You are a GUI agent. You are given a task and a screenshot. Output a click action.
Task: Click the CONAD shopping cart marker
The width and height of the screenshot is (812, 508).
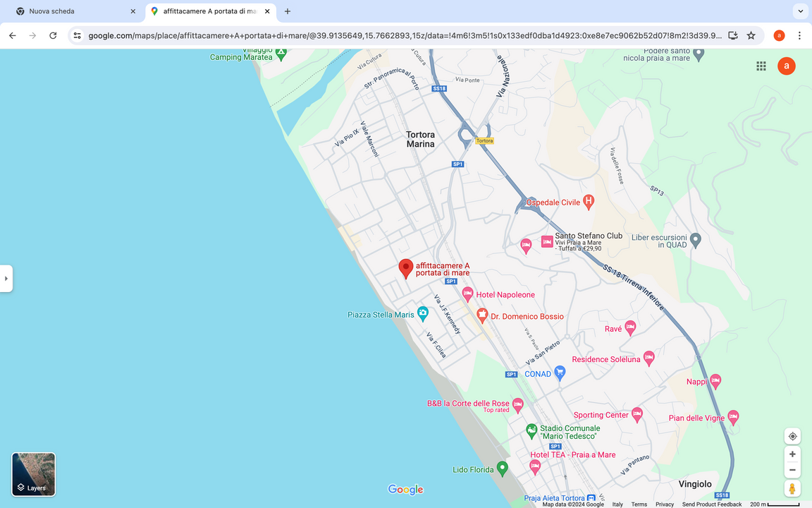point(560,373)
